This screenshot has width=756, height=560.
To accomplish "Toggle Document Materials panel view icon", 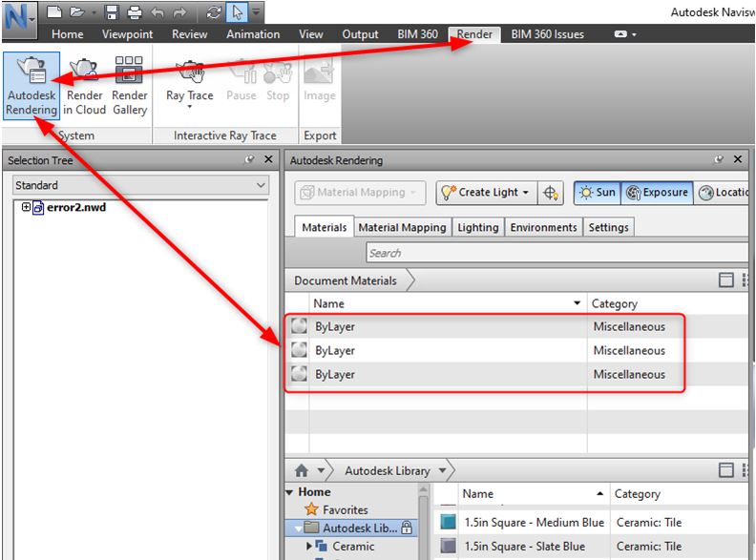I will [725, 280].
